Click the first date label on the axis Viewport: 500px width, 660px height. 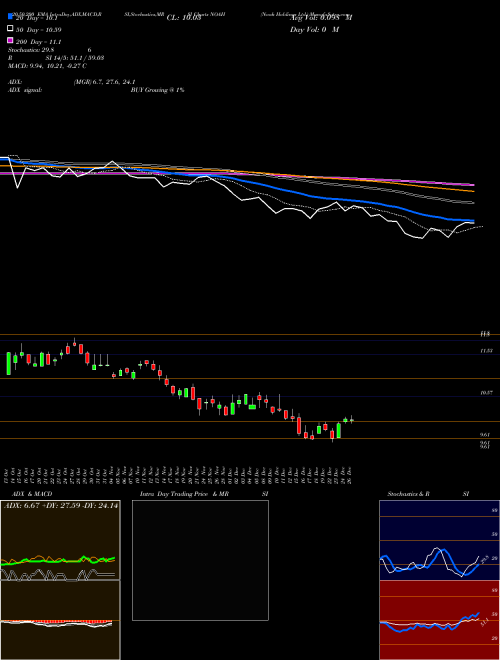(x=8, y=474)
